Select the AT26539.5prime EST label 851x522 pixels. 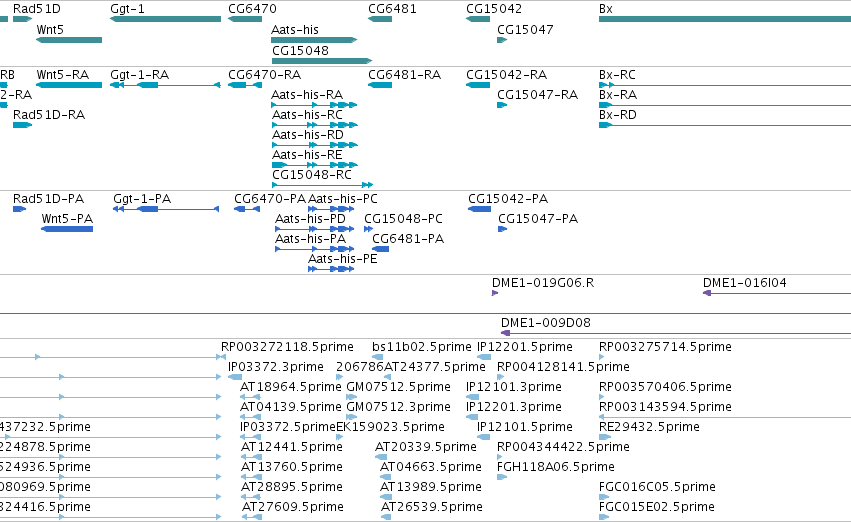tap(431, 507)
